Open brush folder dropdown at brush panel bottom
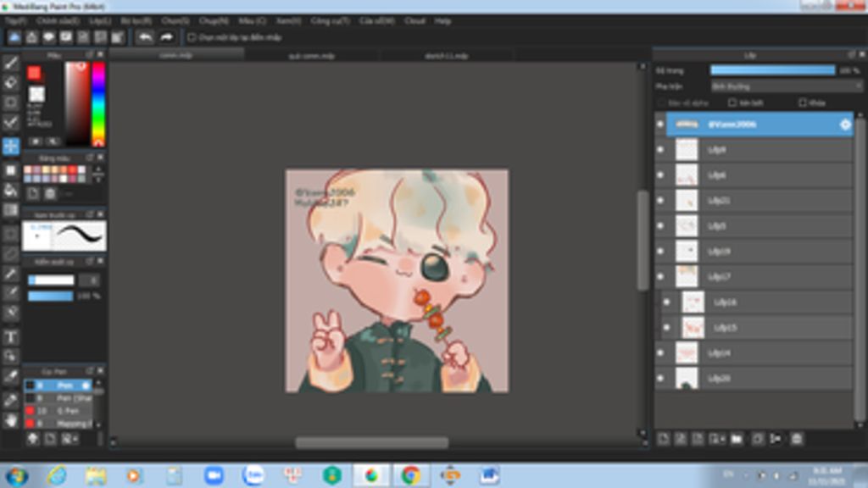The width and height of the screenshot is (868, 488). [70, 439]
